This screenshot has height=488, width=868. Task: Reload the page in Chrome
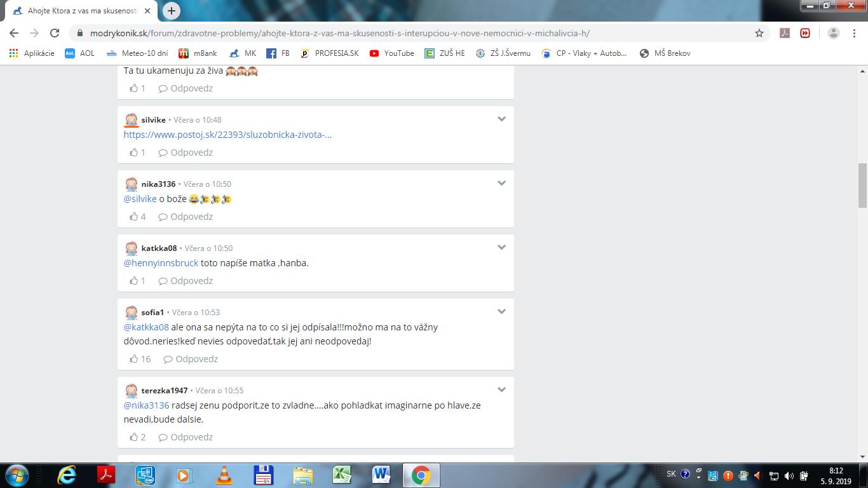pos(55,33)
